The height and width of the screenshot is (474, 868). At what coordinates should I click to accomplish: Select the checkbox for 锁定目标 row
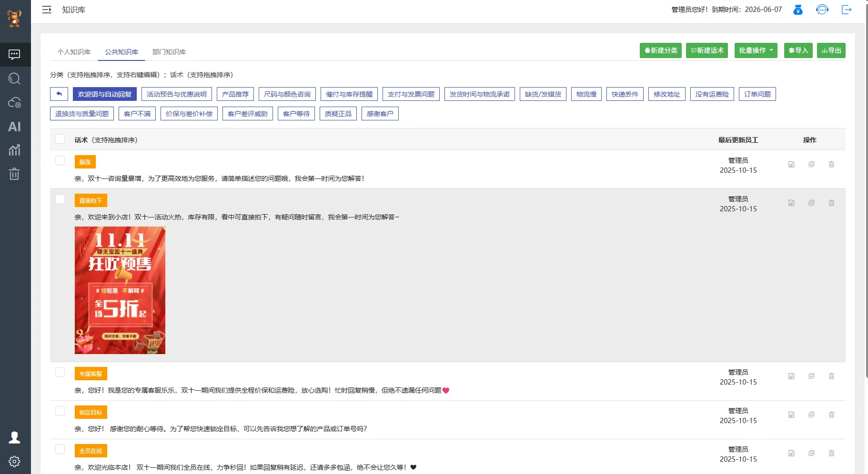click(60, 411)
